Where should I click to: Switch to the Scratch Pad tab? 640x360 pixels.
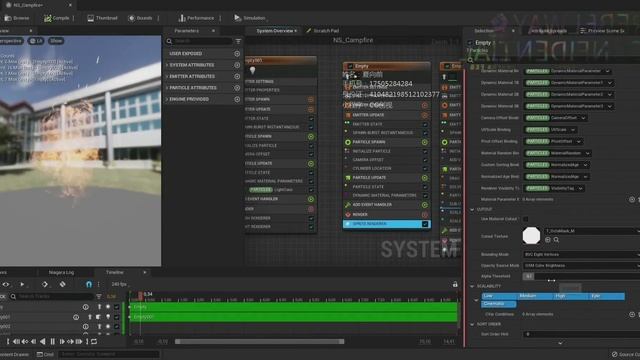point(322,31)
